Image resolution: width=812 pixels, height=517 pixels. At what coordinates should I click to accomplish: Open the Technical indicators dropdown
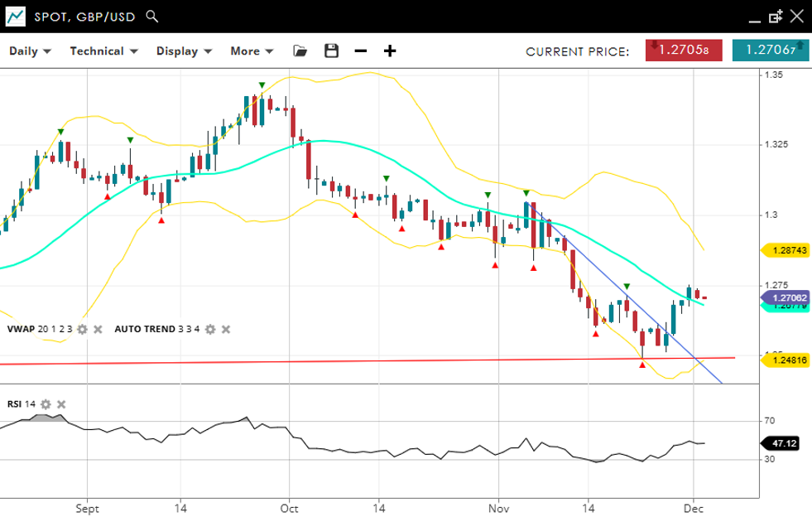103,51
